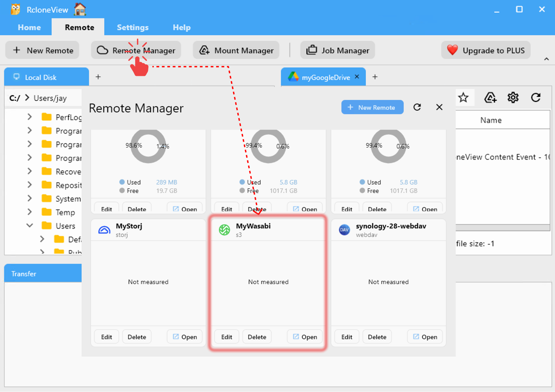Open a new tab with the plus sign
The height and width of the screenshot is (392, 555).
[375, 77]
